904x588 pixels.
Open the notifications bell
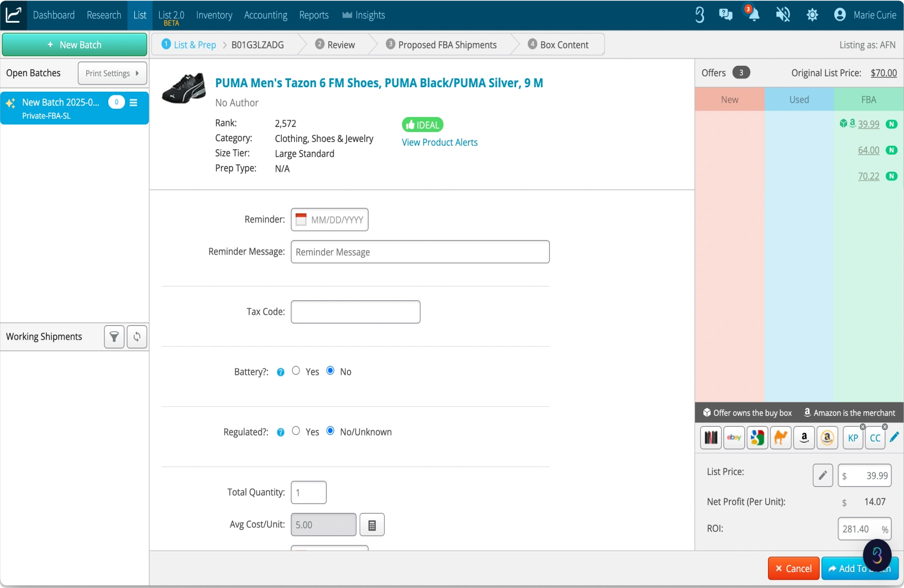(x=754, y=15)
